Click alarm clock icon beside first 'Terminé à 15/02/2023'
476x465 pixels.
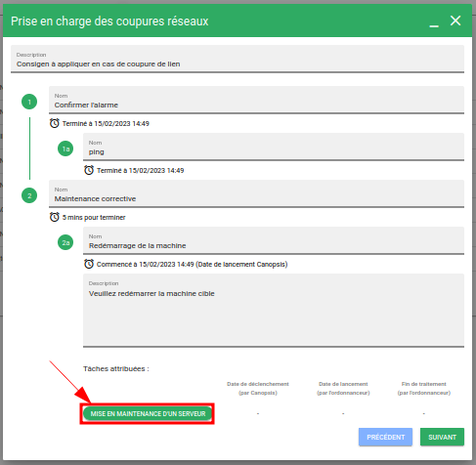click(x=55, y=123)
